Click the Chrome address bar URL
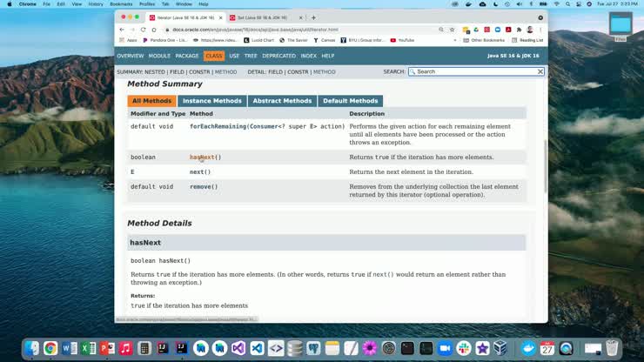 click(256, 30)
